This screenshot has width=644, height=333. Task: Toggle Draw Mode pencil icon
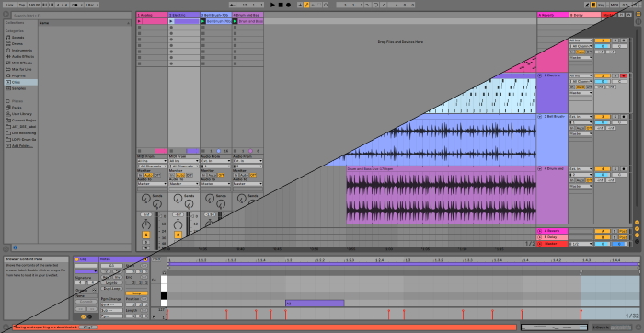[587, 5]
